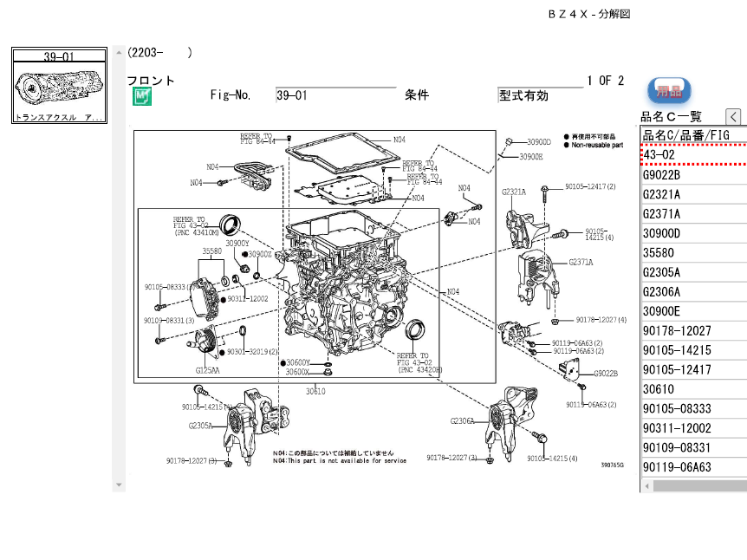Image resolution: width=747 pixels, height=560 pixels.
Task: Click the G2306A callout in the diagram
Action: pyautogui.click(x=462, y=420)
